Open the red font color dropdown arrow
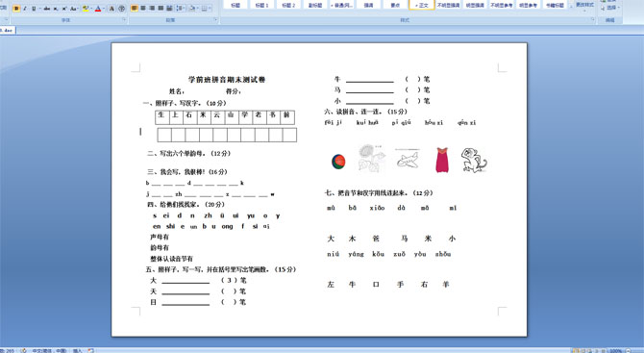 [x=104, y=9]
